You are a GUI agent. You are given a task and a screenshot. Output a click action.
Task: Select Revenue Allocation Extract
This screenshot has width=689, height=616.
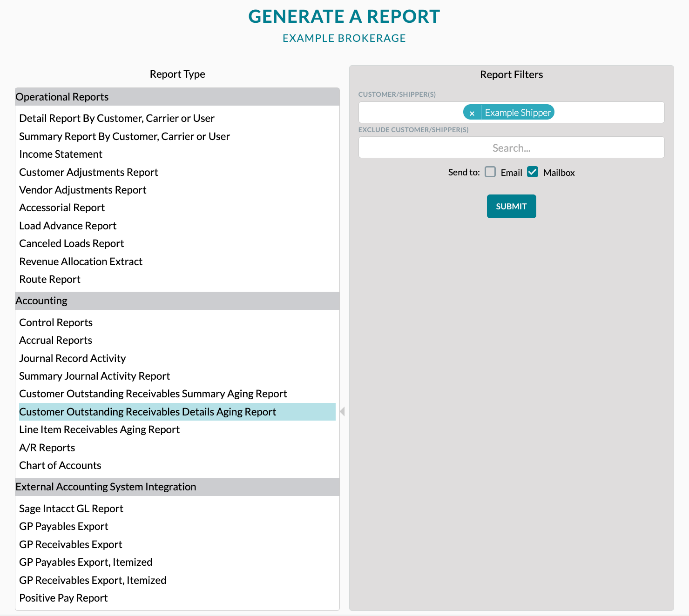[x=81, y=261]
